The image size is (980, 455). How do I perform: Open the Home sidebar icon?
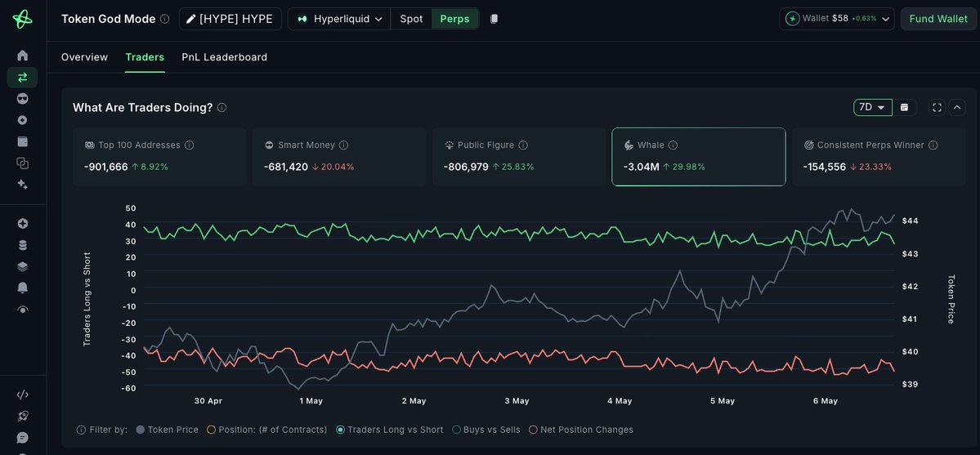coord(23,56)
